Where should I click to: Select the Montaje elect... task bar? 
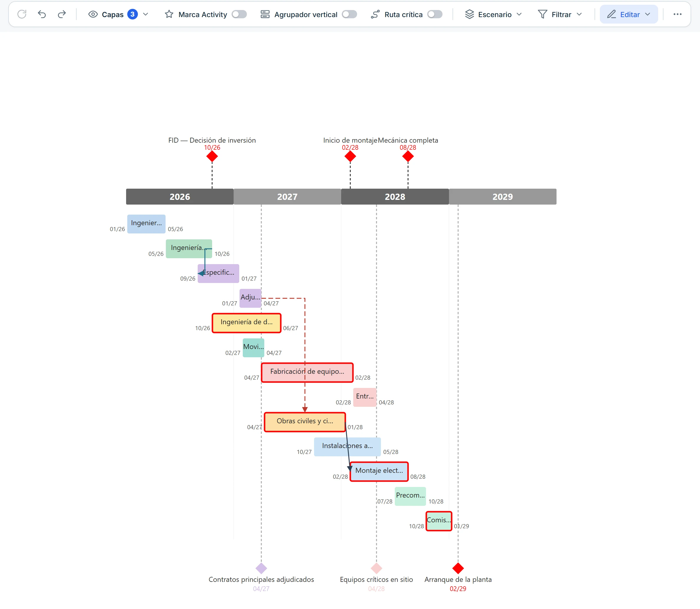379,472
